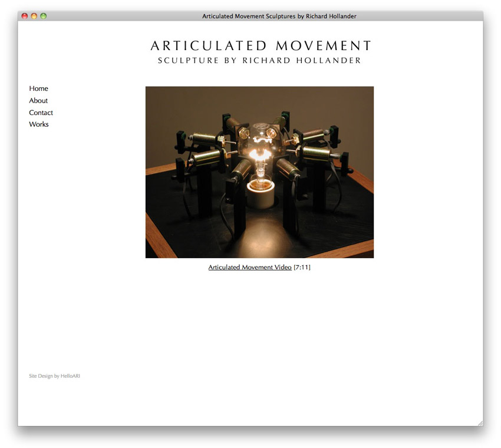Screen dimensions: 501x448
Task: Click the Site Design by HelloARI credit
Action: point(54,376)
